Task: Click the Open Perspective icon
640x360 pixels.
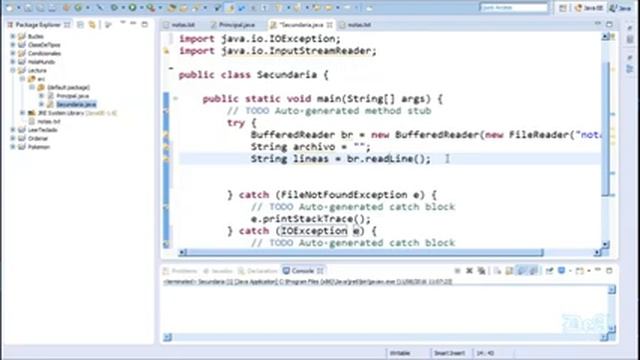Action: [x=563, y=8]
